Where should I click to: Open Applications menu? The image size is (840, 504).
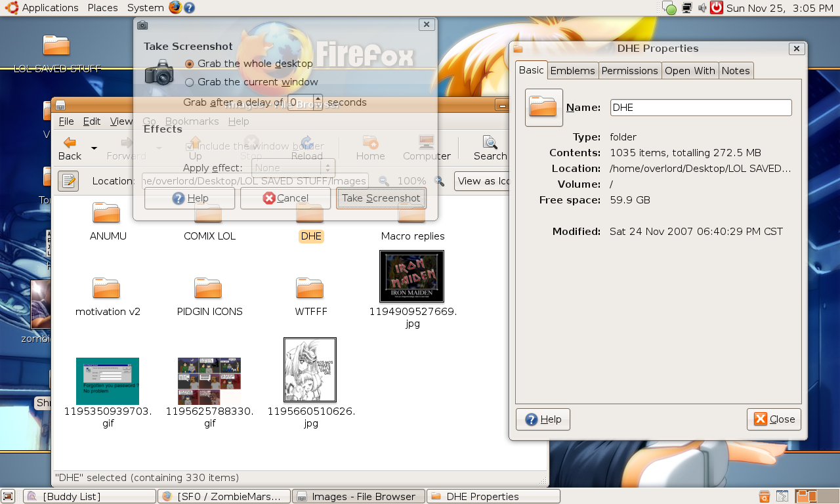tap(42, 8)
